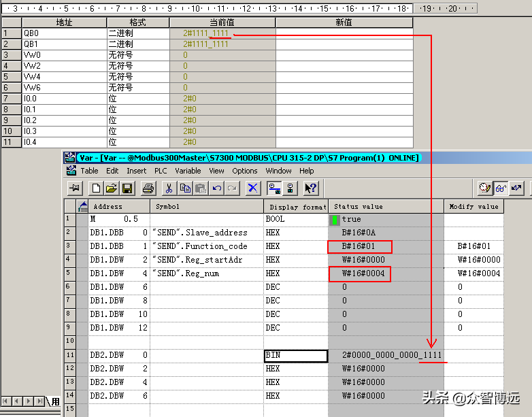This screenshot has width=532, height=417.
Task: Click the scissors Cut icon
Action: click(x=169, y=188)
